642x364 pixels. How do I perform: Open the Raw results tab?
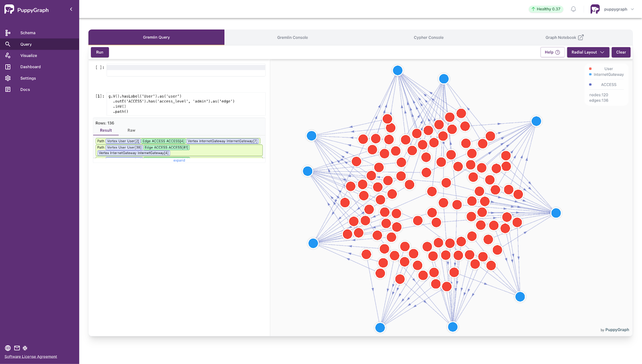[x=131, y=130]
